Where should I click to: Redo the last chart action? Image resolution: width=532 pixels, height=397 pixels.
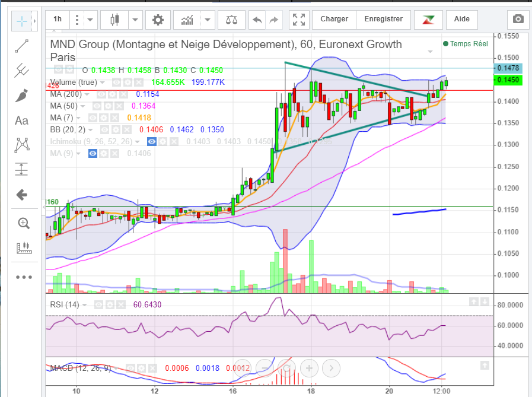click(274, 20)
